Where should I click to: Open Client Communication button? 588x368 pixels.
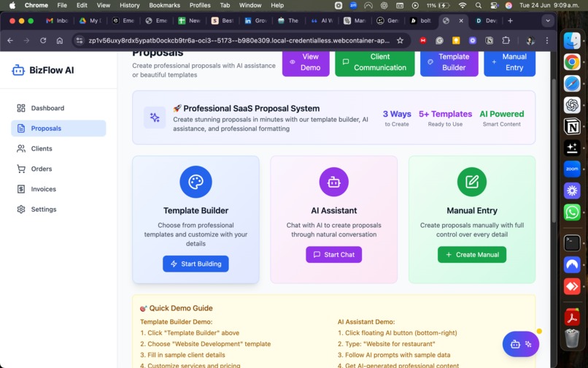tap(375, 62)
